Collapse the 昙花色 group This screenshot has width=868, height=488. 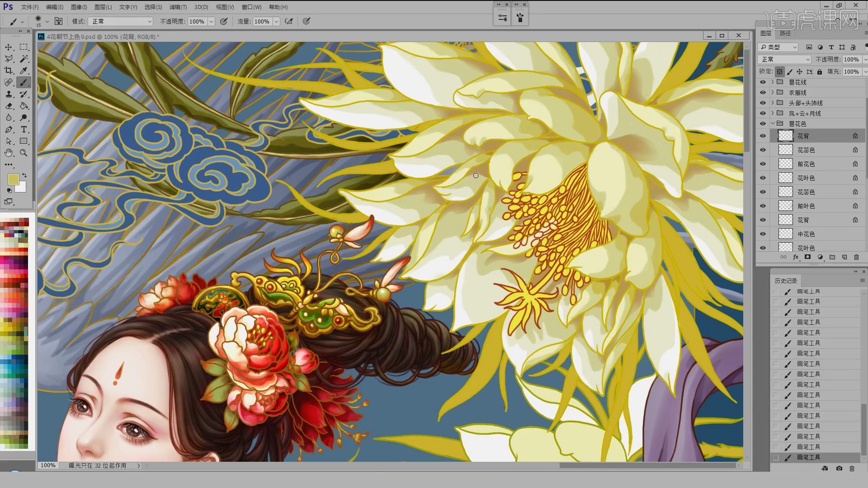(773, 124)
